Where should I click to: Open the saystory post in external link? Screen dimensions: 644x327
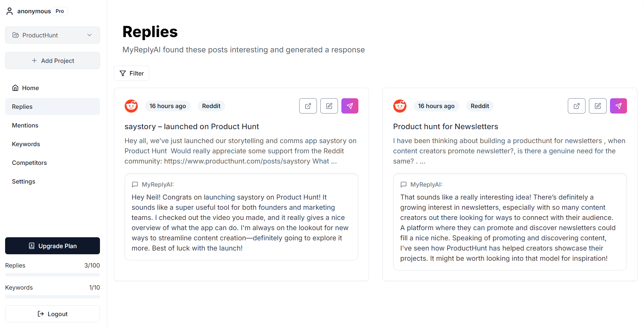(x=308, y=106)
